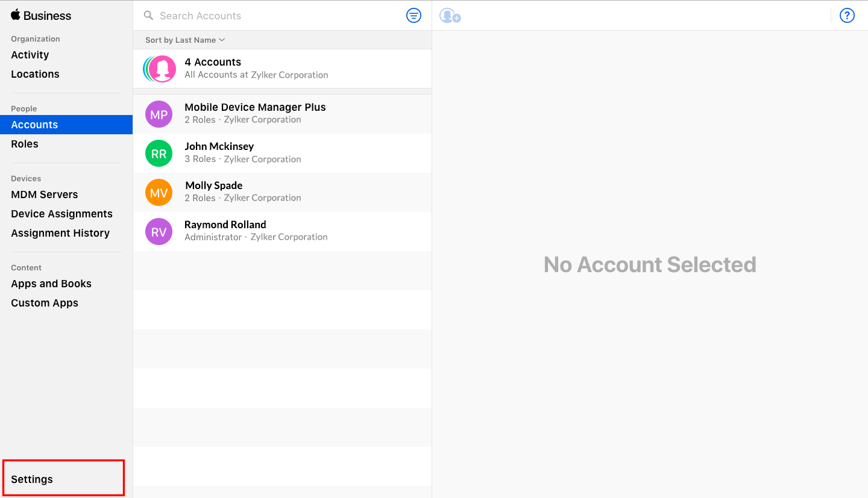The height and width of the screenshot is (498, 868).
Task: Select Molly Spade's avatar icon
Action: (159, 192)
